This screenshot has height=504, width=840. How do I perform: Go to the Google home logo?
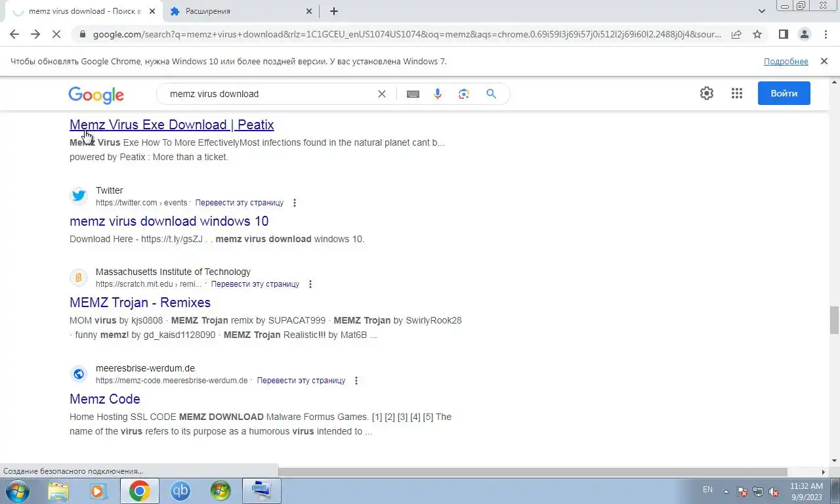click(96, 95)
